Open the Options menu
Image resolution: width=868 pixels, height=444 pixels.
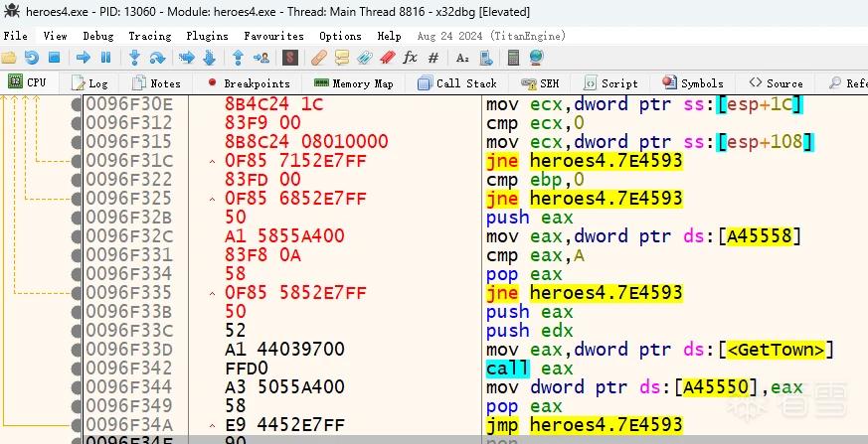[340, 36]
